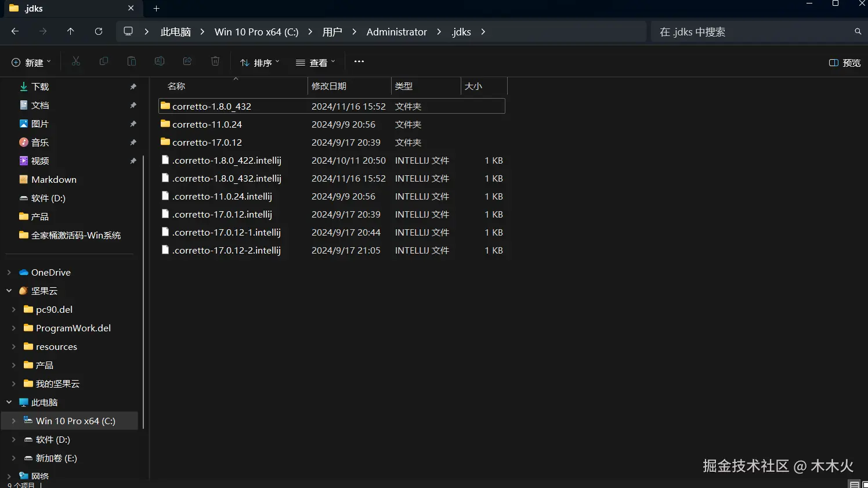Click the search magnifier icon
The height and width of the screenshot is (488, 868).
tap(858, 31)
